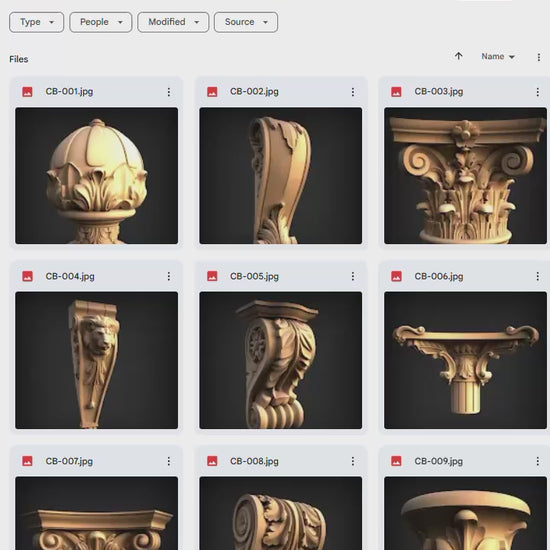Select the CB-001.jpg domed finial thumbnail
This screenshot has width=550, height=550.
point(96,176)
